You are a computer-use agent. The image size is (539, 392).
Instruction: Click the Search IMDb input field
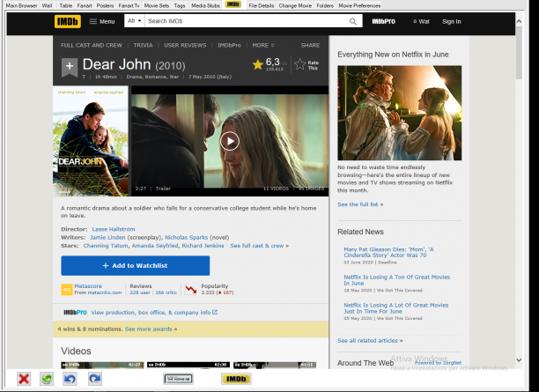(246, 21)
